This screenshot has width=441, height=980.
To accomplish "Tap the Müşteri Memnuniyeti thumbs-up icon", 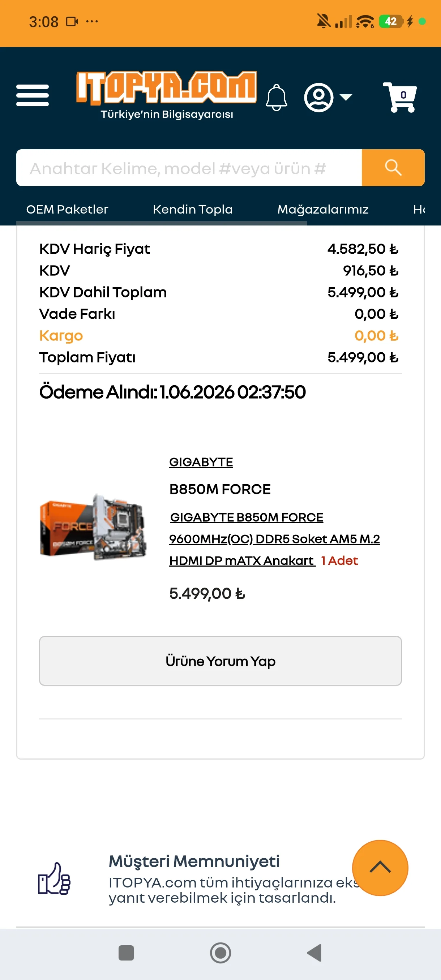I will (54, 879).
